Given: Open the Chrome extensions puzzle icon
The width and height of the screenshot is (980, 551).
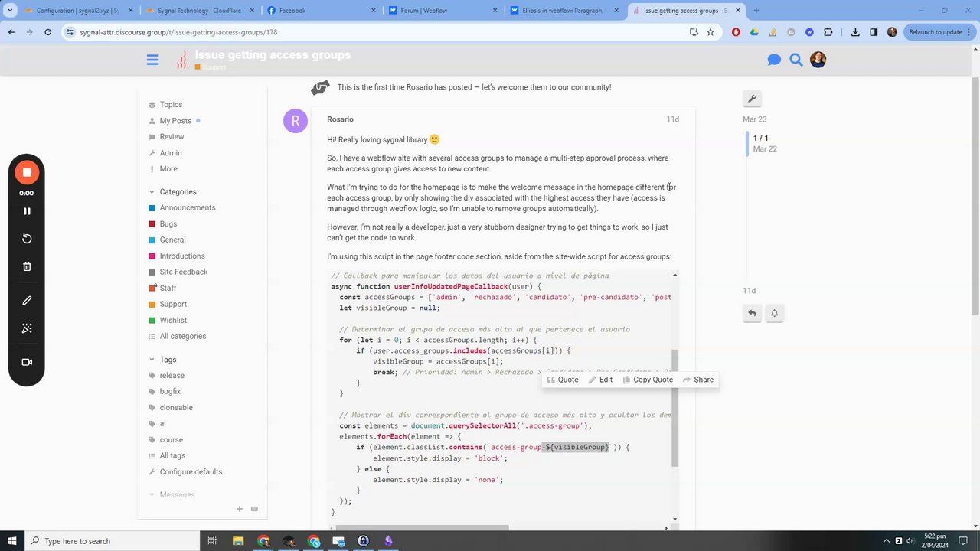Looking at the screenshot, I should tap(828, 32).
